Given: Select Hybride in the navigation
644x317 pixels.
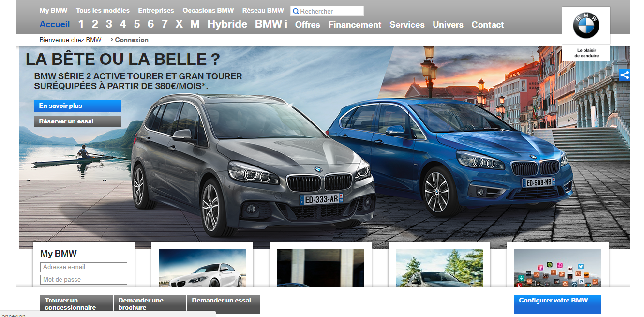Looking at the screenshot, I should coord(227,24).
